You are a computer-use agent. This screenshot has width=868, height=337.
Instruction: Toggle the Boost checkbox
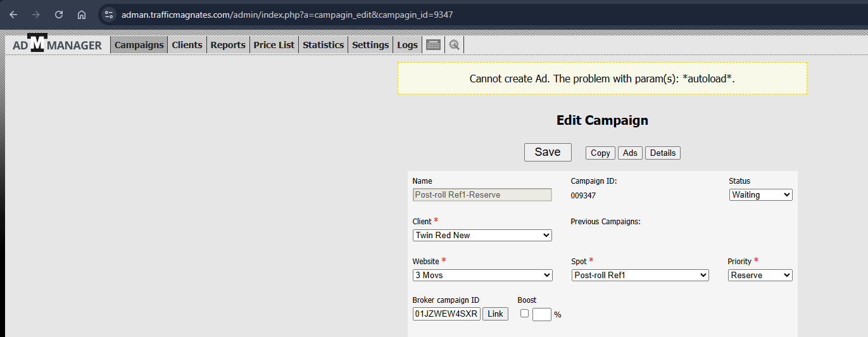coord(524,313)
